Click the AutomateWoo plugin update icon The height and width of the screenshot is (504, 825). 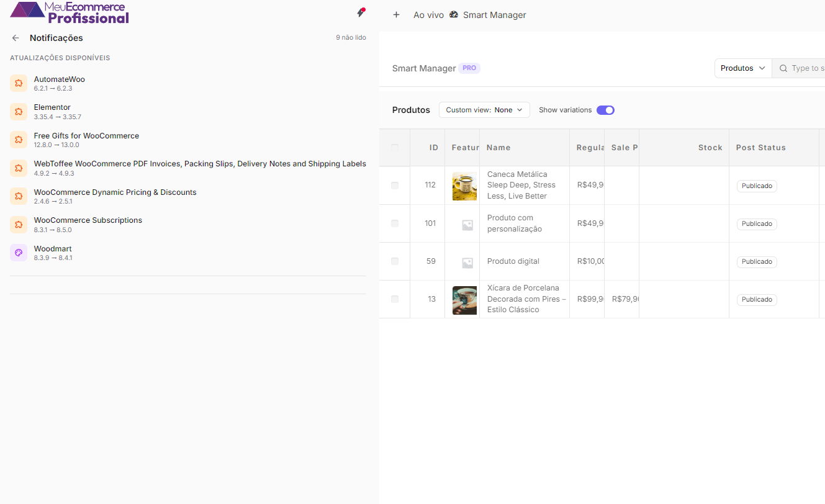(x=19, y=83)
